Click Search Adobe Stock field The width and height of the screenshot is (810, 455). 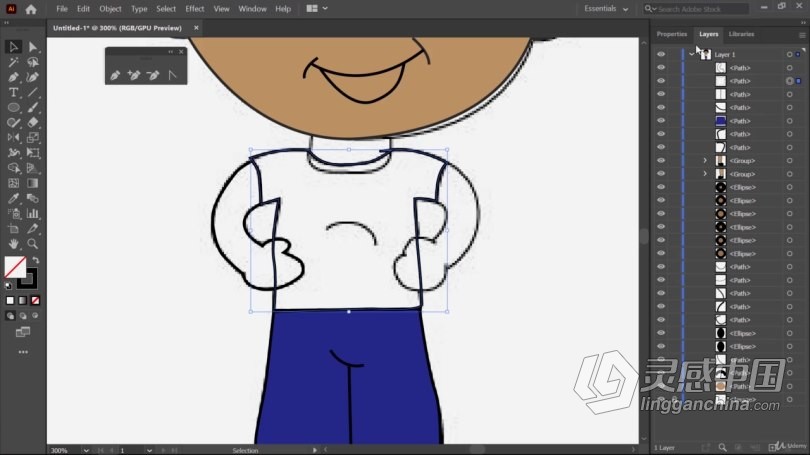(696, 9)
